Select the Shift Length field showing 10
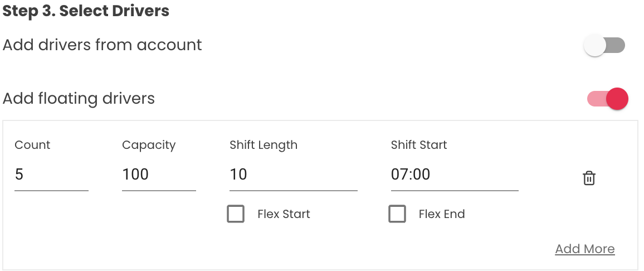This screenshot has height=271, width=644. 293,175
